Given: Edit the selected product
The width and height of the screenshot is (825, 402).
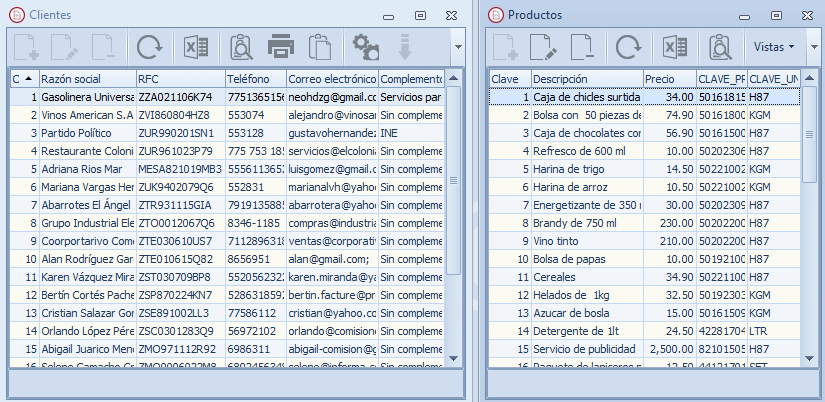Looking at the screenshot, I should (x=544, y=46).
